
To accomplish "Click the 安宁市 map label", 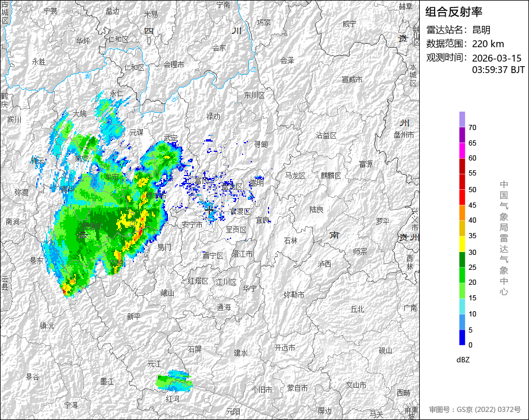I will coord(192,224).
